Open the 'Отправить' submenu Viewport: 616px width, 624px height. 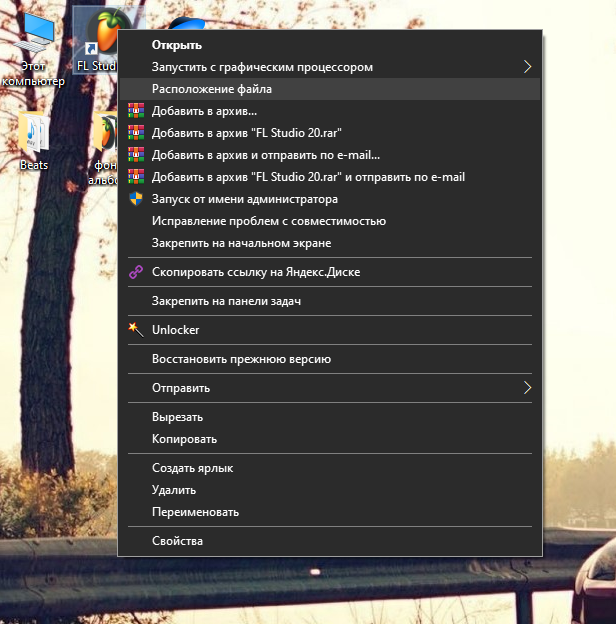(329, 388)
